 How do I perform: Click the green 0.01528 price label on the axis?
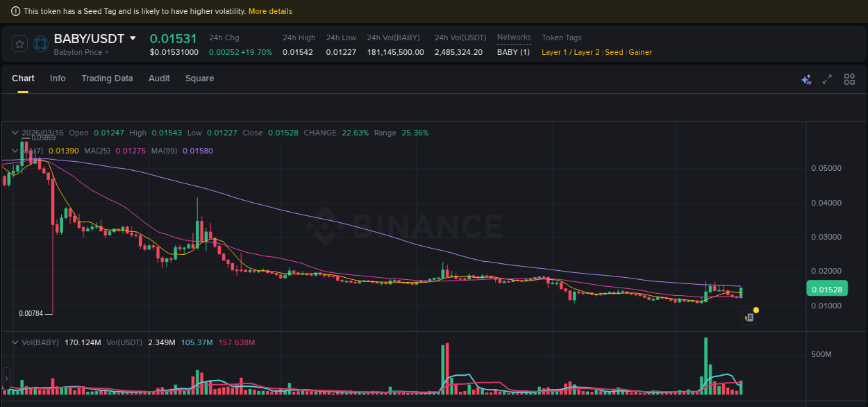pyautogui.click(x=827, y=288)
